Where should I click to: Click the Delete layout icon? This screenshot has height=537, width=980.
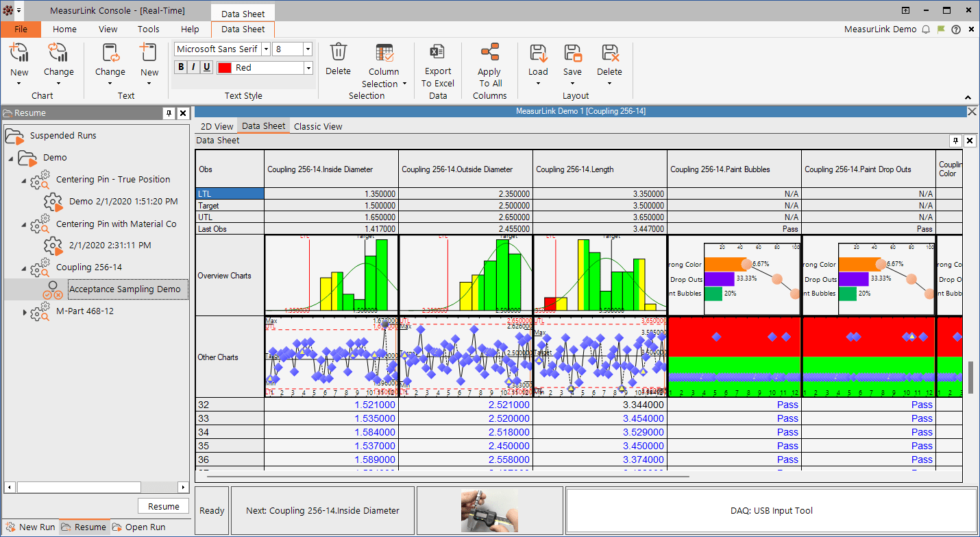coord(609,53)
